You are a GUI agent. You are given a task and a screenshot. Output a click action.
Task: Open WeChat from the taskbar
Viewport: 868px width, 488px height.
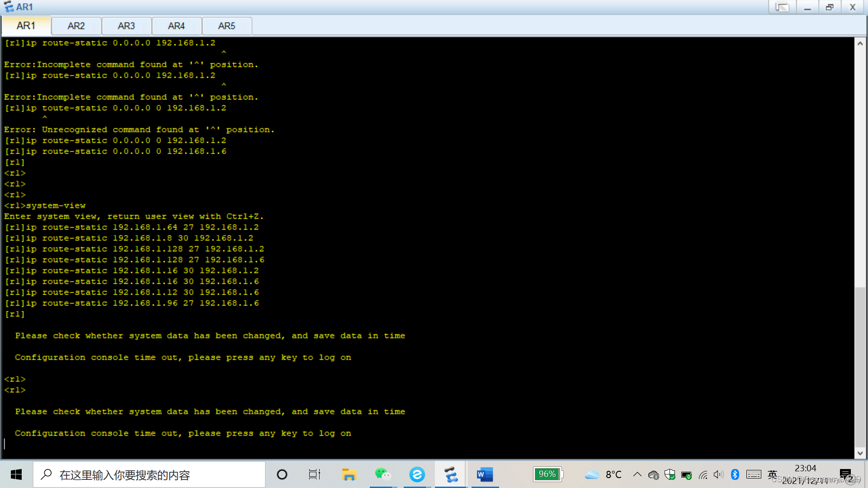pyautogui.click(x=382, y=474)
